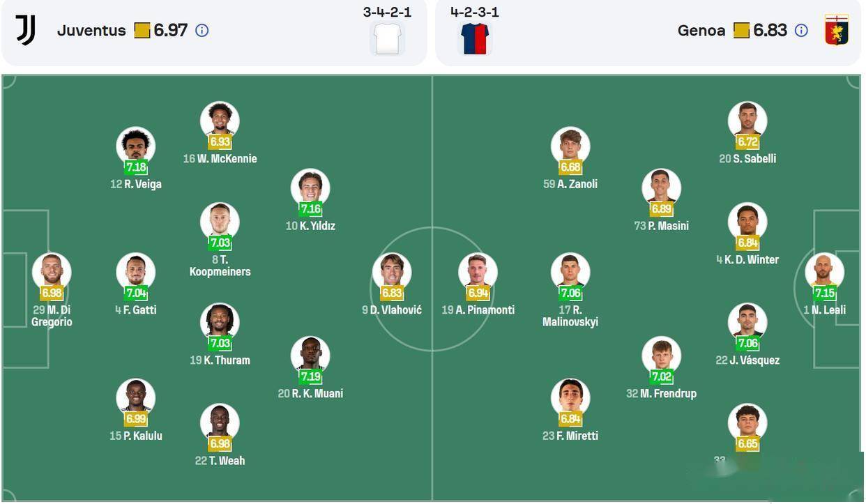The height and width of the screenshot is (504, 866).
Task: Open info icon beside Juventus 6.97 rating
Action: pos(202,31)
